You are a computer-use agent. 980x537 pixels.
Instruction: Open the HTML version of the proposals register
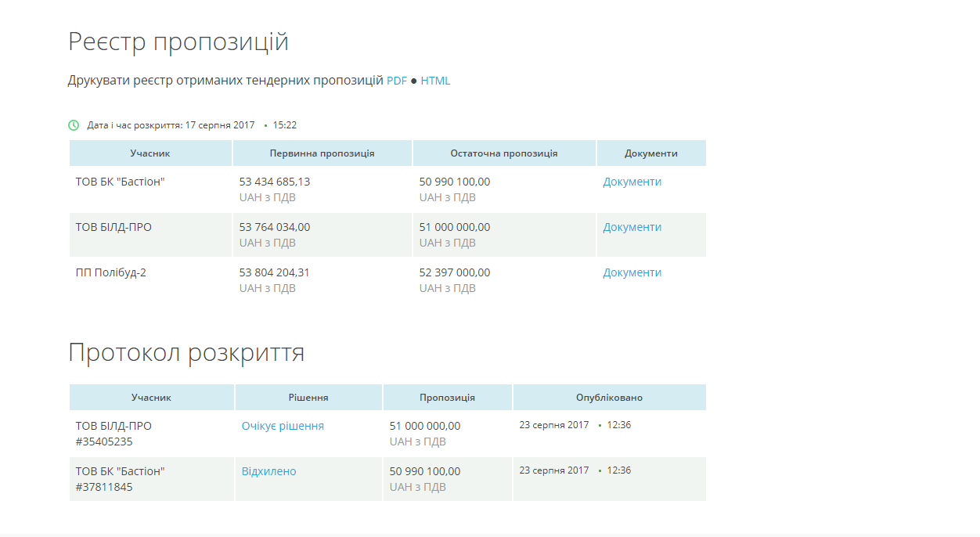point(435,81)
